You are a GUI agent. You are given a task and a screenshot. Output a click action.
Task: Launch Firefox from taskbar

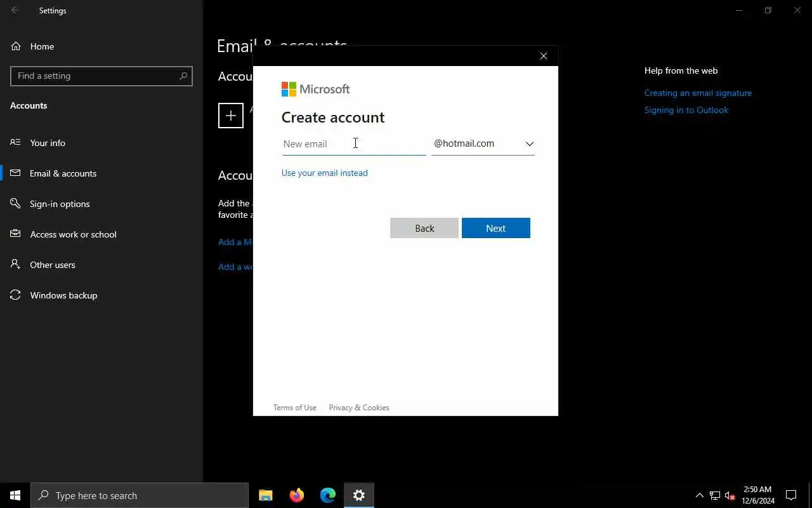tap(297, 495)
